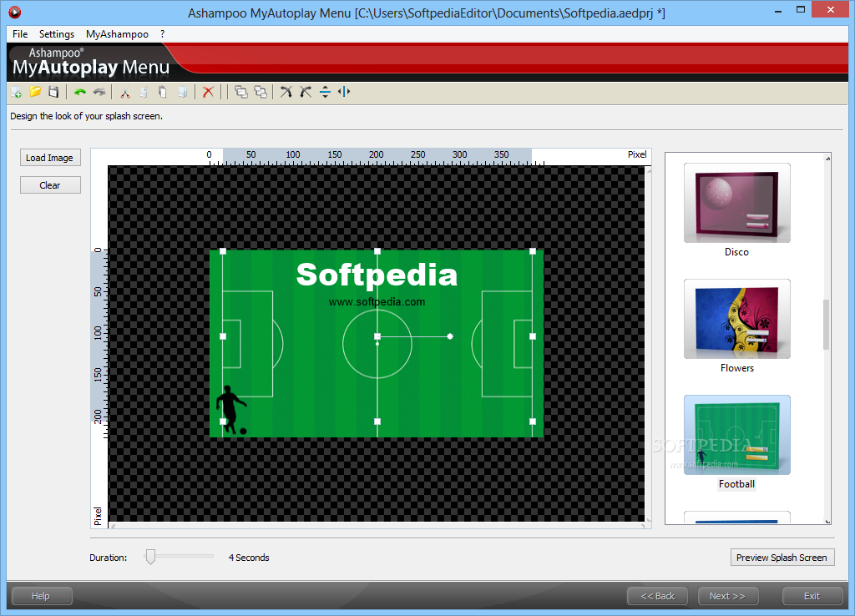The image size is (855, 616).
Task: Click the Softpedia title text in canvas
Action: point(377,275)
